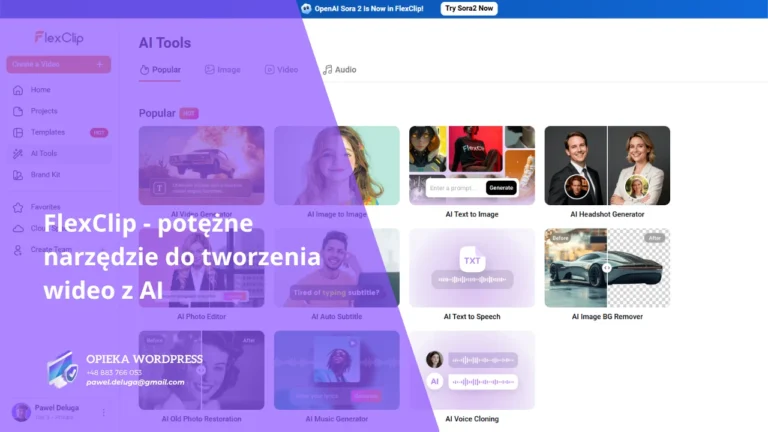768x432 pixels.
Task: Click the before/after slider handle on BG Remover
Action: pos(607,268)
